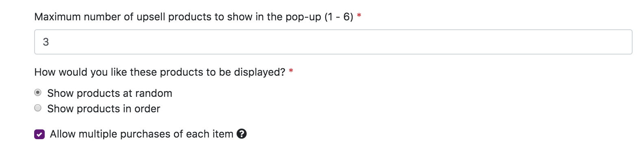Click the value 3 in the number field
Screen dimensions: 644x153
click(46, 42)
